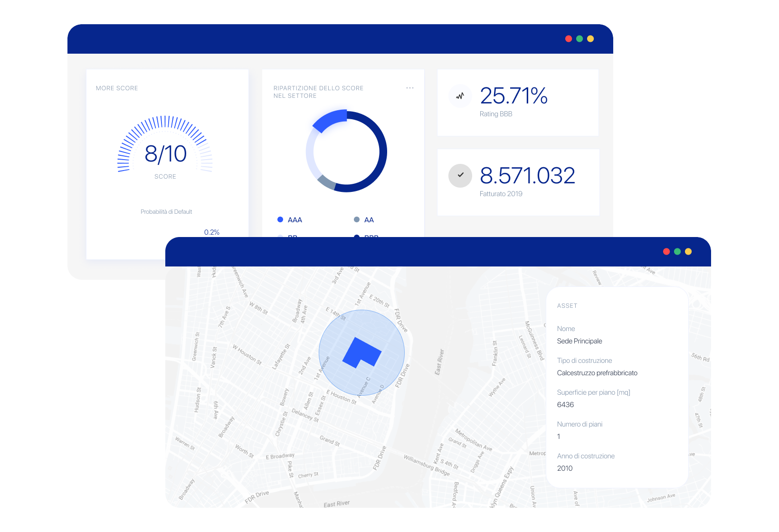The height and width of the screenshot is (532, 779).
Task: Select the AAA legend dot
Action: pyautogui.click(x=280, y=219)
